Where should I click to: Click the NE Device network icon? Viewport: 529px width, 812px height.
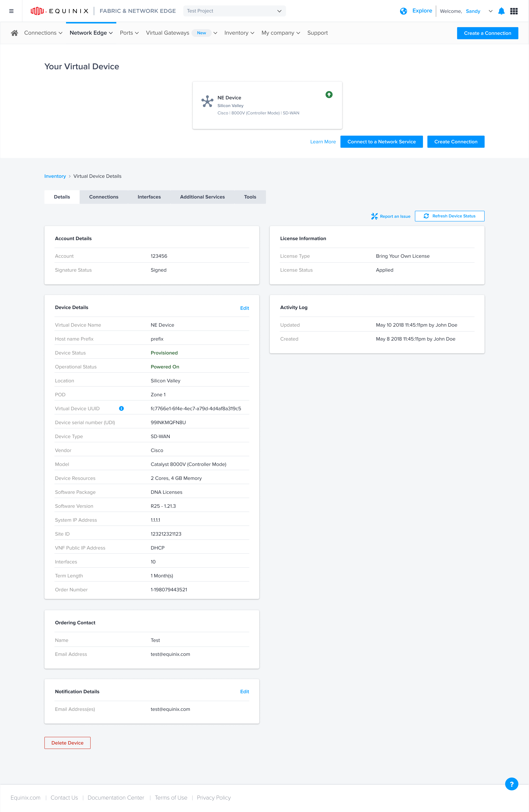pyautogui.click(x=207, y=101)
